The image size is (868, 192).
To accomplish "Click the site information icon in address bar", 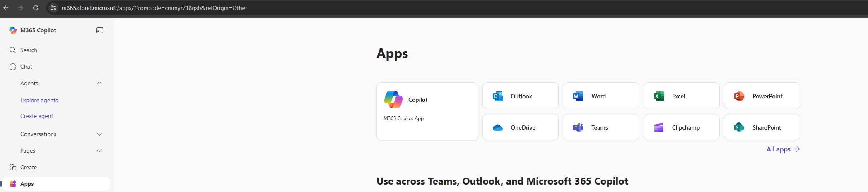I will pyautogui.click(x=53, y=8).
